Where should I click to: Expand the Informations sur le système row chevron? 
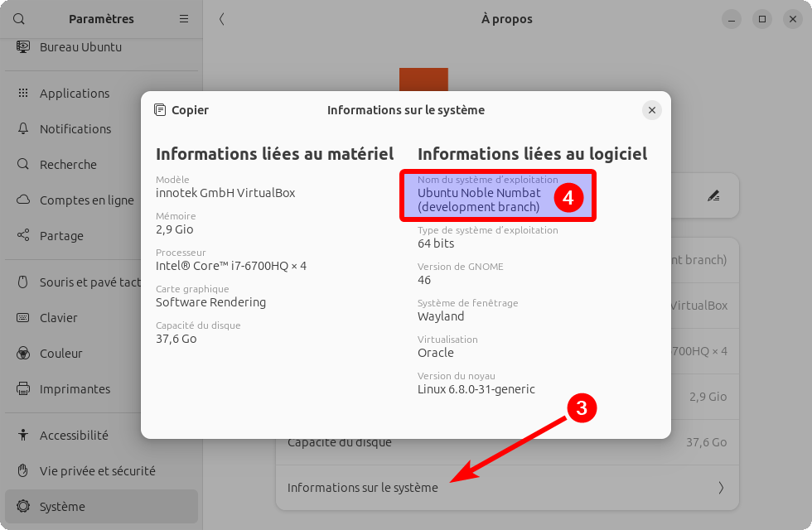tap(721, 488)
